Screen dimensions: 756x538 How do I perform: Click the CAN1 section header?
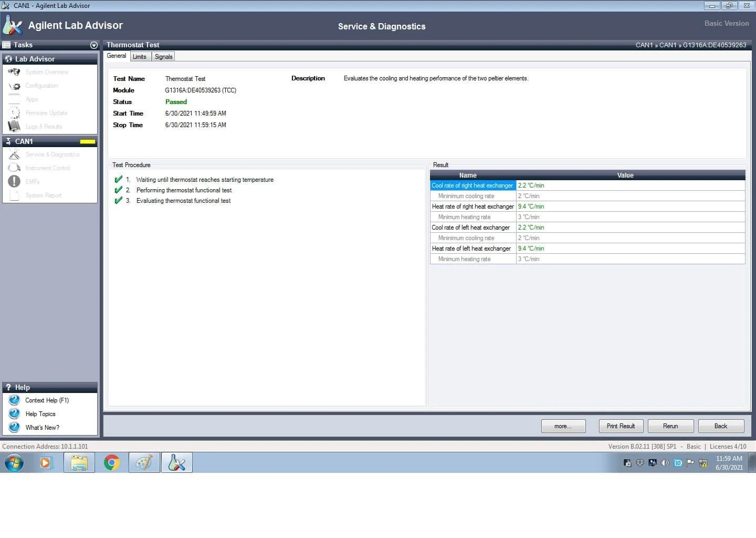pyautogui.click(x=50, y=141)
